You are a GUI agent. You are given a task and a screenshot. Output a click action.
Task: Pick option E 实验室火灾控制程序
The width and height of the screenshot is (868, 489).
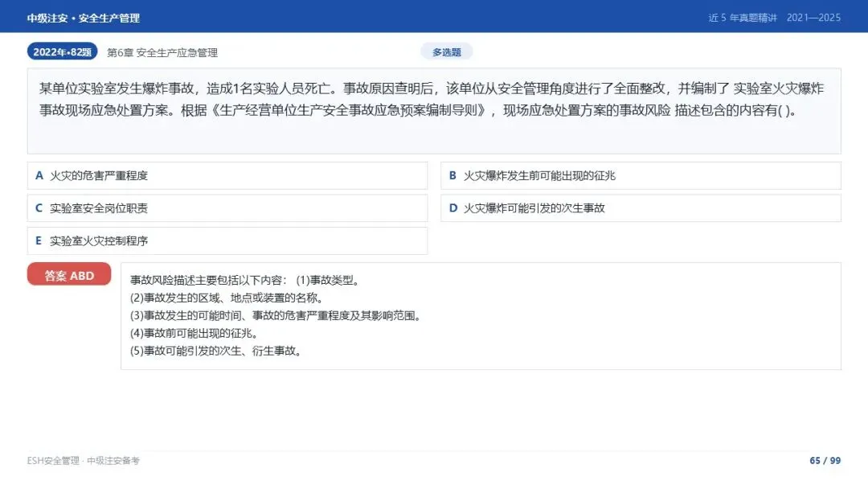(227, 241)
